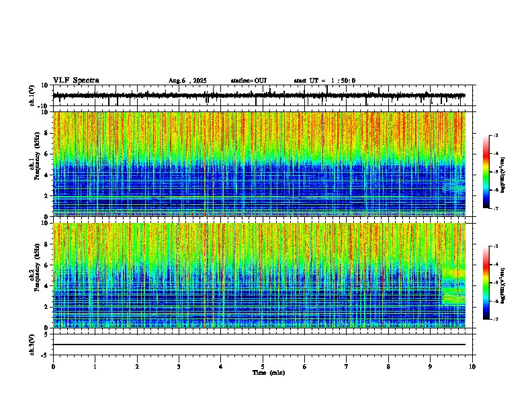This screenshot has height=411, width=532.
Task: Click the time axis tick label "4"
Action: pos(221,367)
